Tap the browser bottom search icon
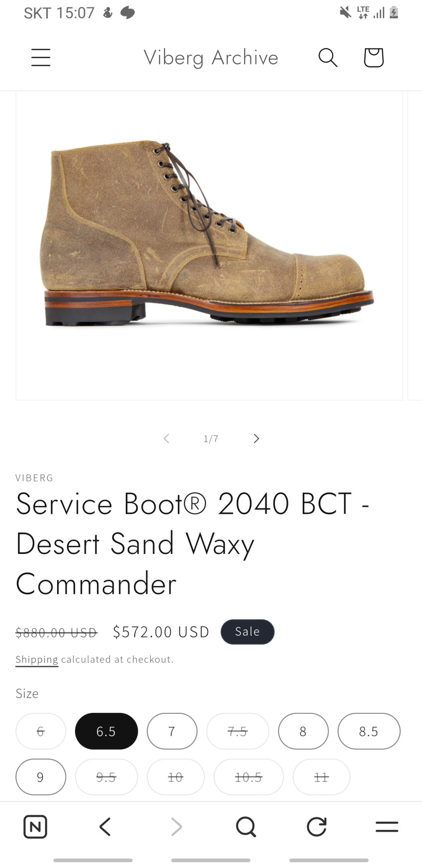The width and height of the screenshot is (422, 868). (x=246, y=827)
